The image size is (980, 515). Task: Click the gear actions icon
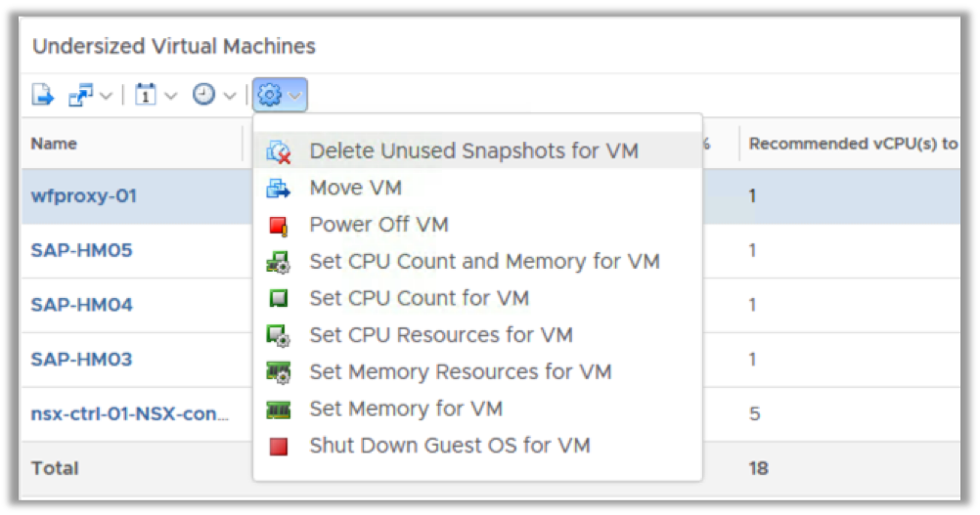(269, 95)
